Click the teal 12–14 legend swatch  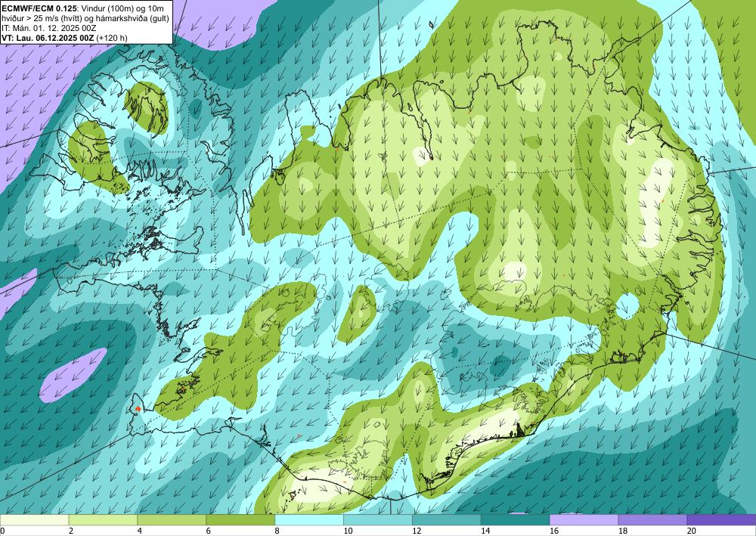coord(447,520)
